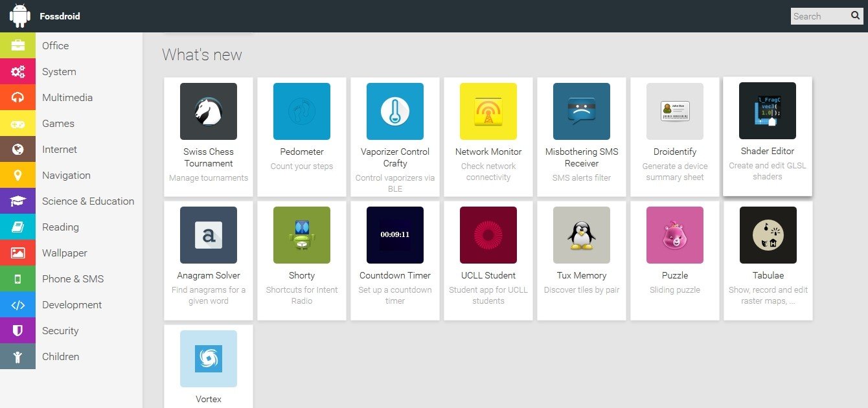Open the Vortex title link
868x408 pixels.
[209, 399]
